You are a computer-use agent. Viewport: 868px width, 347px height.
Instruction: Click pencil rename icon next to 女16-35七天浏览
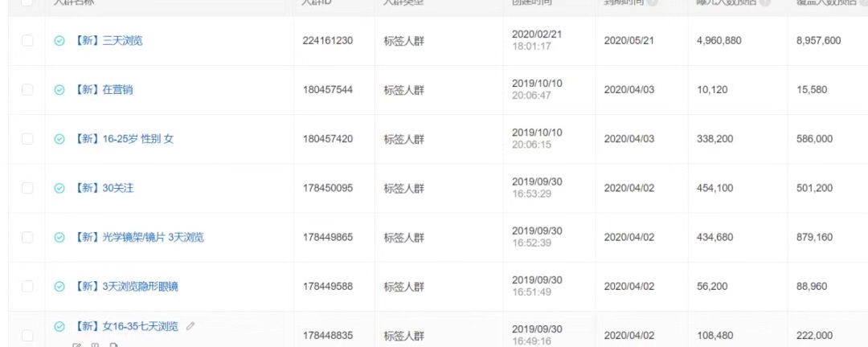190,327
